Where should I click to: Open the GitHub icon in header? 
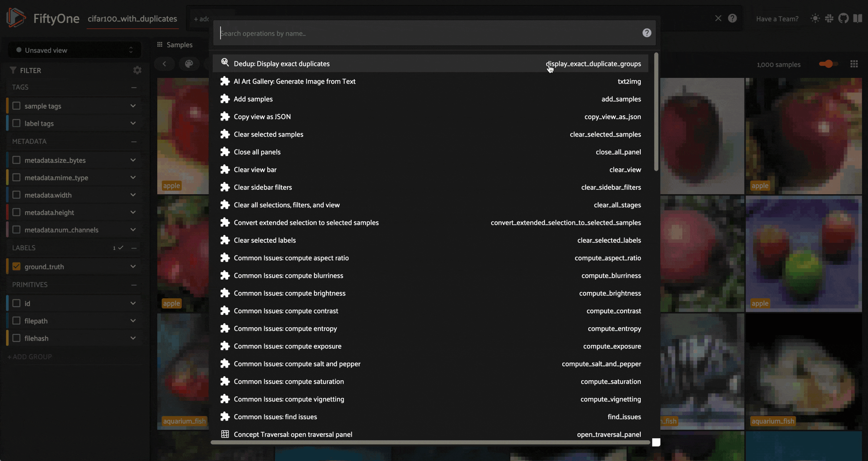[843, 19]
